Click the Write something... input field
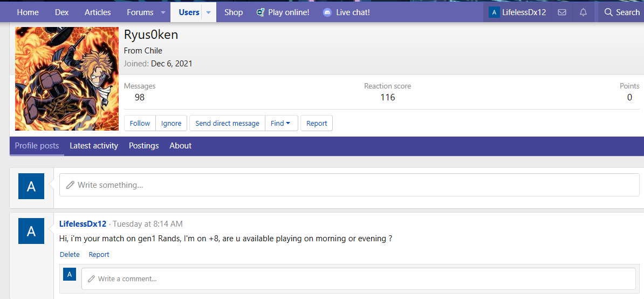The width and height of the screenshot is (644, 299). pos(348,185)
